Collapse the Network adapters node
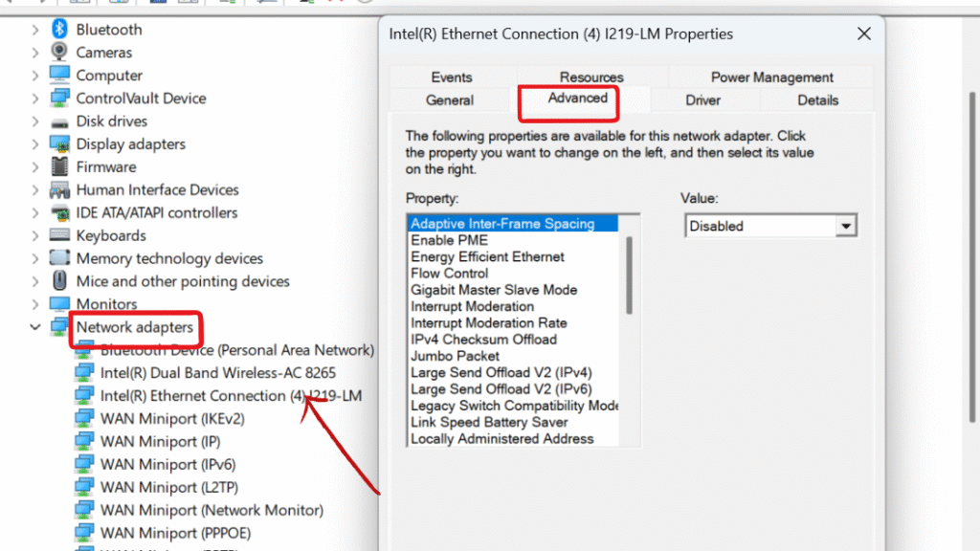Viewport: 980px width, 551px height. (35, 327)
